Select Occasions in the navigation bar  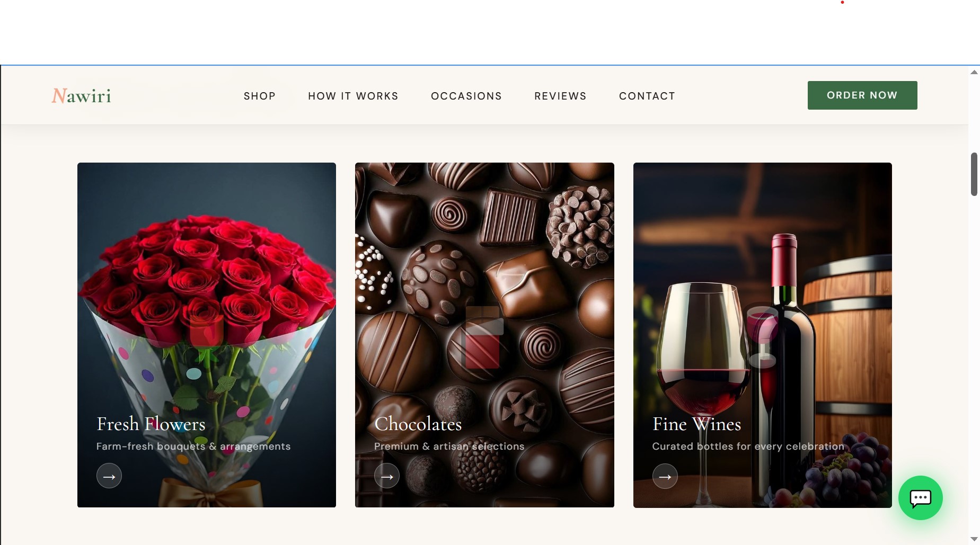click(466, 96)
